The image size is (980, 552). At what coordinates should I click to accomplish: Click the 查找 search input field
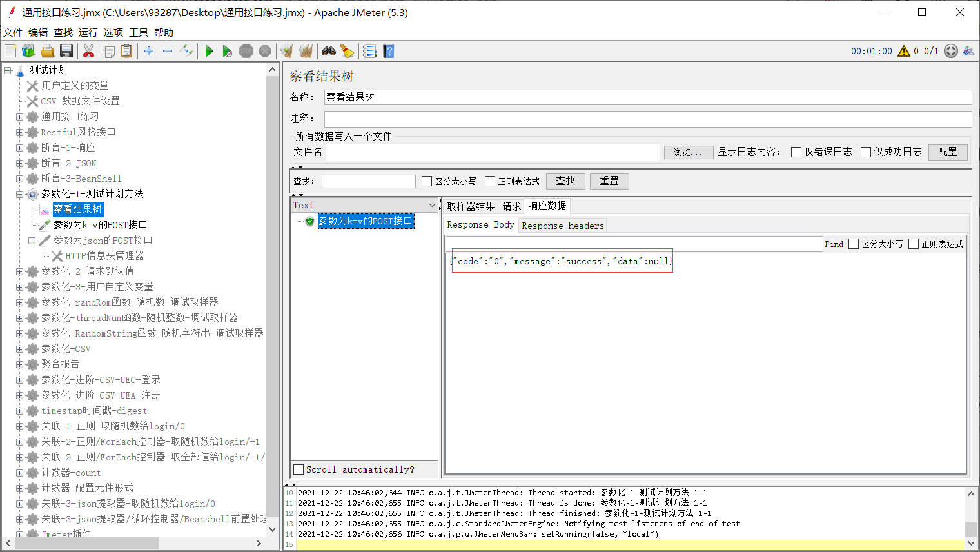coord(369,181)
